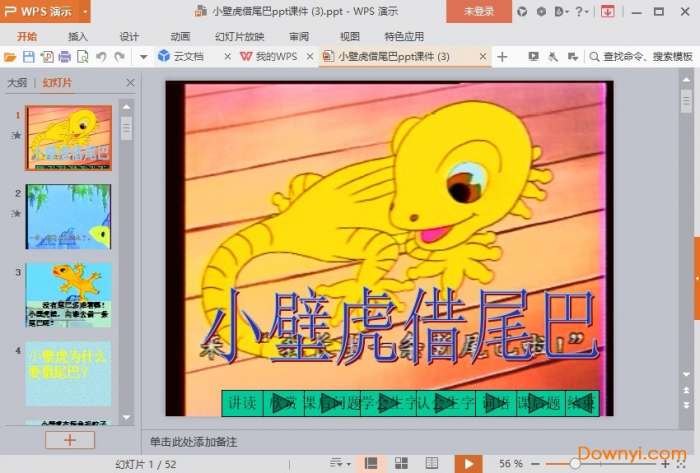Click the red ribbon collapse icon in title bar
The height and width of the screenshot is (473, 700).
(x=607, y=12)
